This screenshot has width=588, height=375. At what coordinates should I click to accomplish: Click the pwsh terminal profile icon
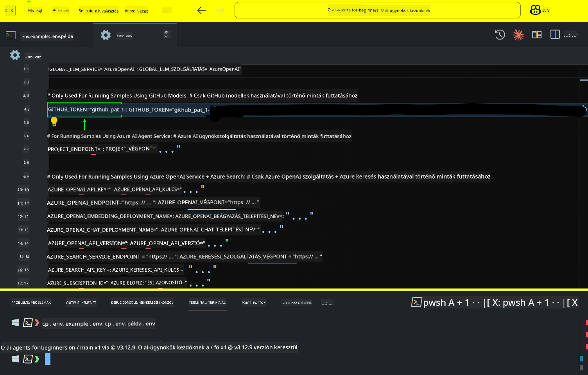point(416,302)
